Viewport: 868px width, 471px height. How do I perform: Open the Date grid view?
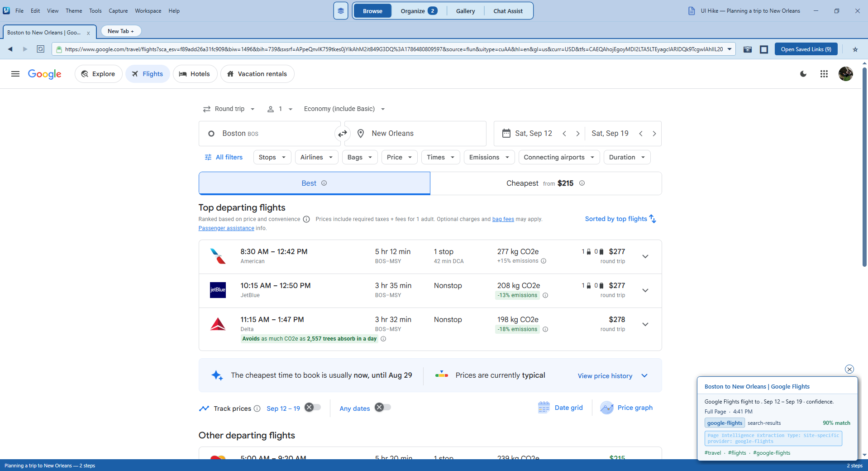[560, 408]
